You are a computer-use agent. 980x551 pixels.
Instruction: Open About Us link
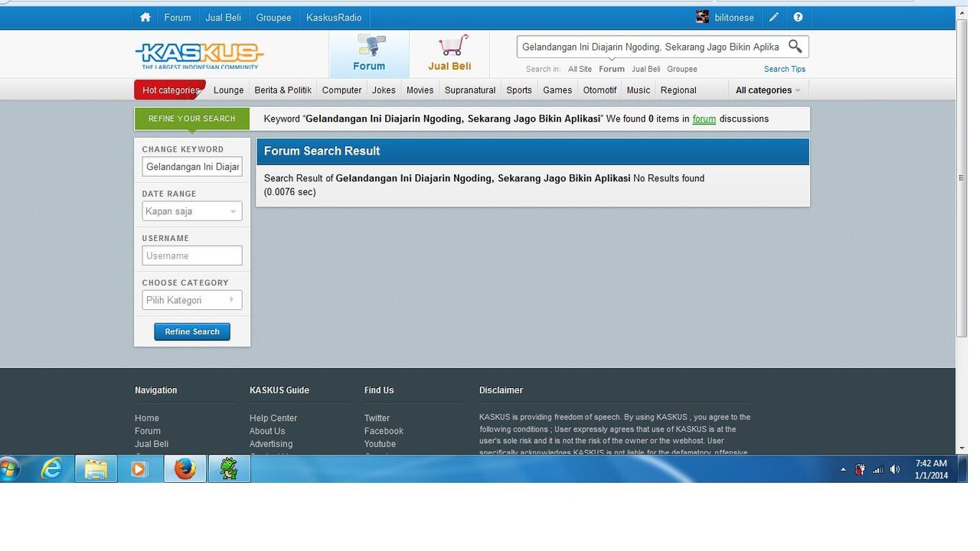(x=267, y=431)
